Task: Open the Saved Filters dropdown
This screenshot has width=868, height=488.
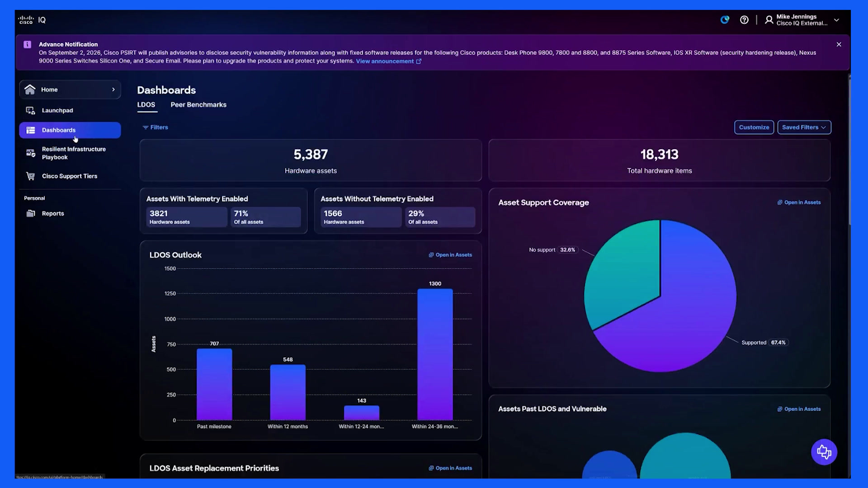Action: pyautogui.click(x=804, y=127)
